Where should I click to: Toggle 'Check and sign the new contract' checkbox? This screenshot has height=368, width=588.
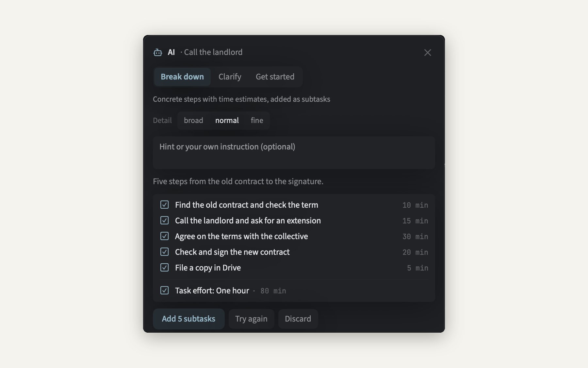(x=165, y=252)
